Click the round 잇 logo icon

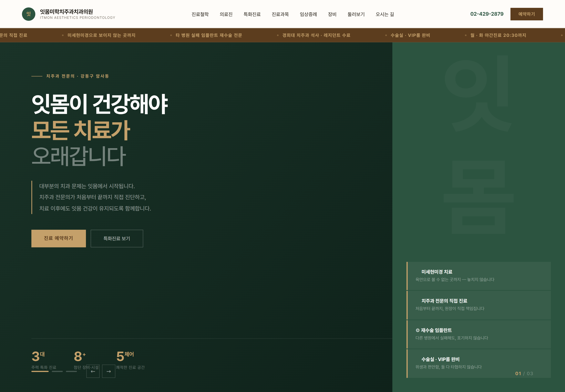tap(28, 14)
